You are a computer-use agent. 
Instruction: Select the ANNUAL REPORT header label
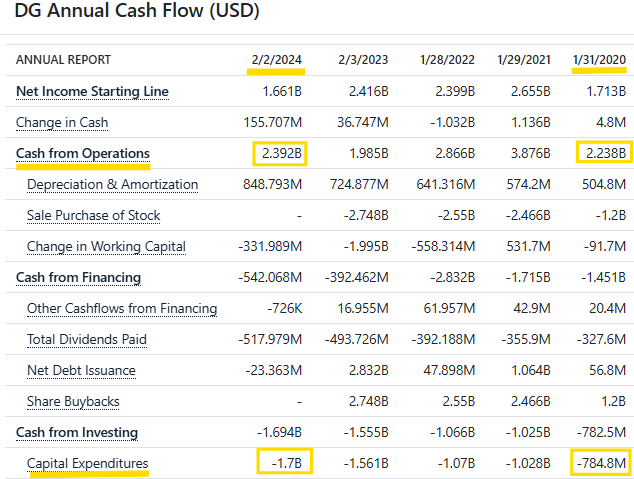pyautogui.click(x=63, y=60)
